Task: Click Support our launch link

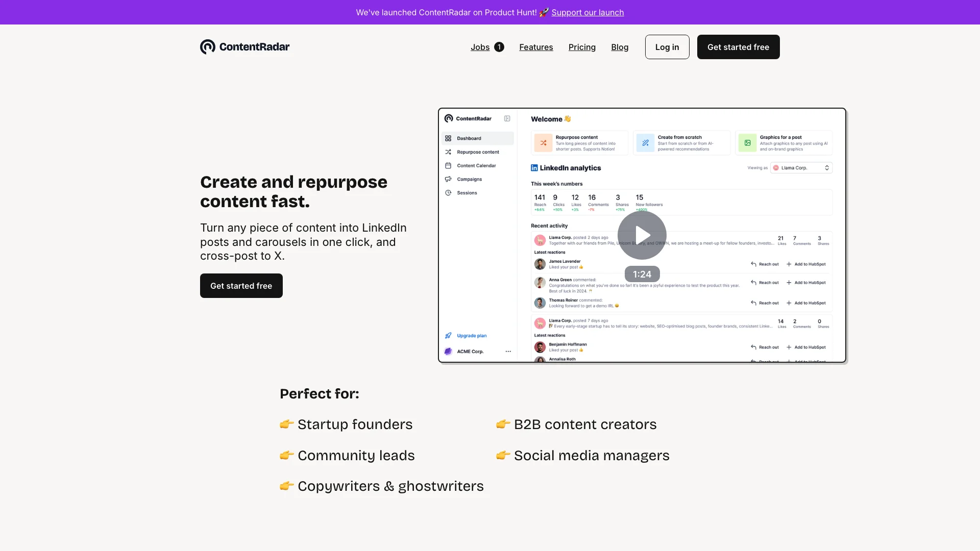Action: click(x=587, y=12)
